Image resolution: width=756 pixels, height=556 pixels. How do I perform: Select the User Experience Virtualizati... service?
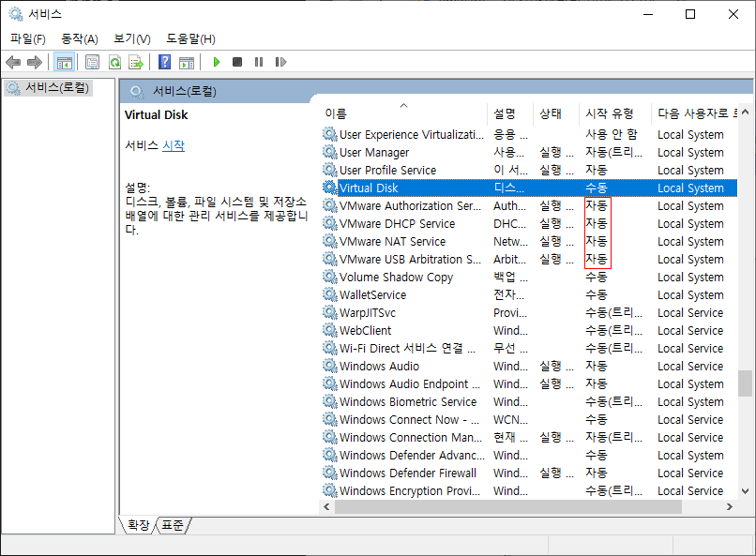(x=529, y=134)
